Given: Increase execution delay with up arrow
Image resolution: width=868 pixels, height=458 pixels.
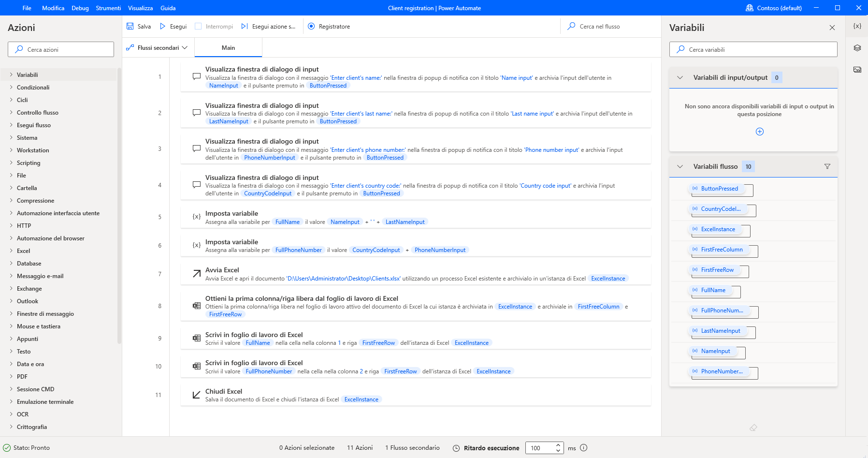Looking at the screenshot, I should [x=558, y=445].
